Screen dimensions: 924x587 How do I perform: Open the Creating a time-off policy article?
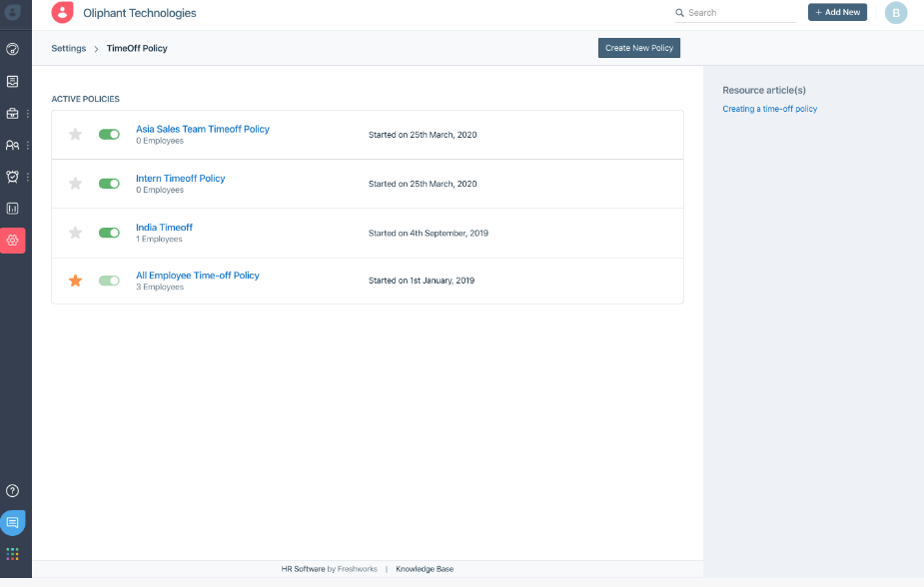point(769,109)
